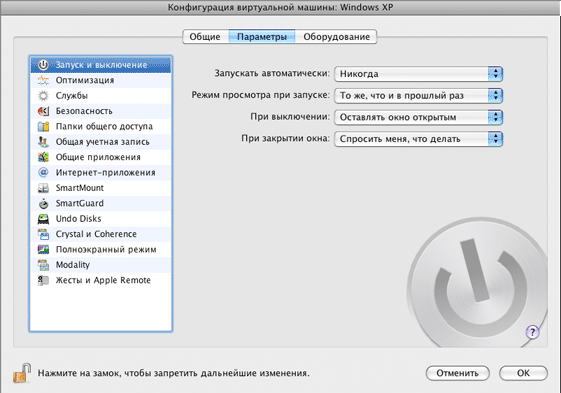Screen dimensions: 561x393
Task: Click the Общие приложения icon
Action: click(43, 157)
